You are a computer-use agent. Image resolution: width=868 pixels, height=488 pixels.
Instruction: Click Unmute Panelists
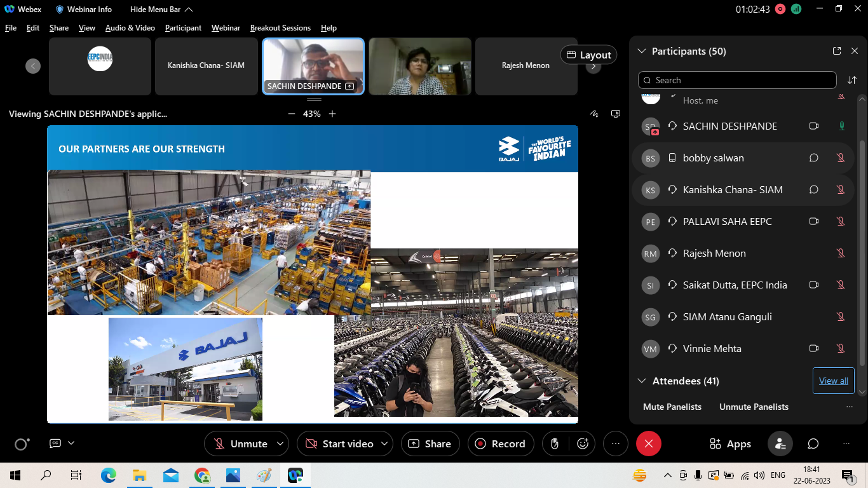(754, 407)
